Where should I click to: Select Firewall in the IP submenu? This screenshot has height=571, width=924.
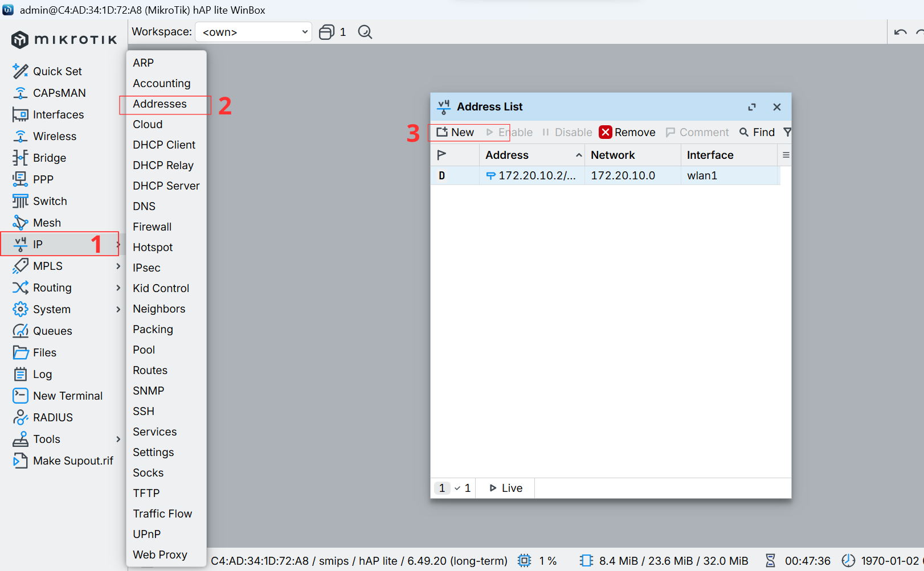[x=152, y=227]
